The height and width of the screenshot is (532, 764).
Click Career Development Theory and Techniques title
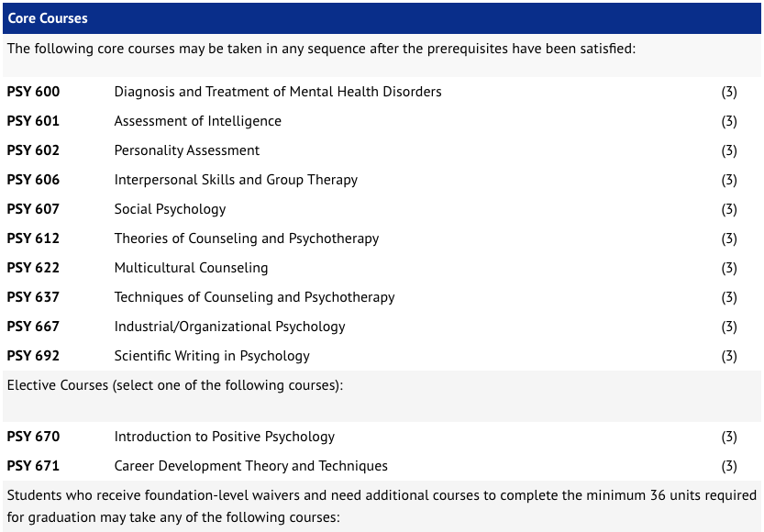tap(251, 466)
